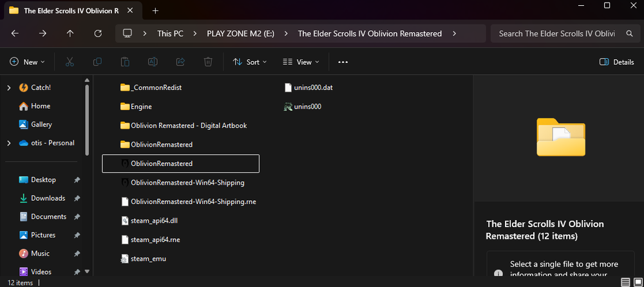Image resolution: width=644 pixels, height=287 pixels.
Task: Click the Copy icon in toolbar
Action: tap(97, 62)
